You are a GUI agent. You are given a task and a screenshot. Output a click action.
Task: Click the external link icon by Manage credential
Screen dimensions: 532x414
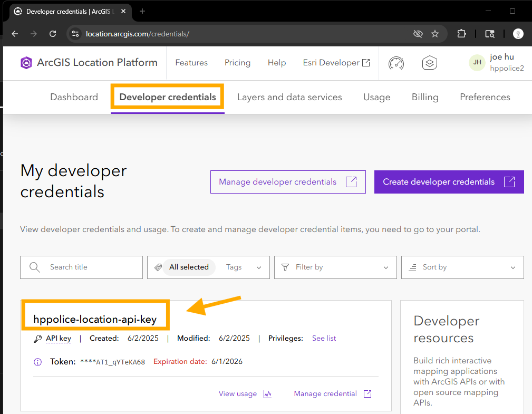(x=367, y=393)
